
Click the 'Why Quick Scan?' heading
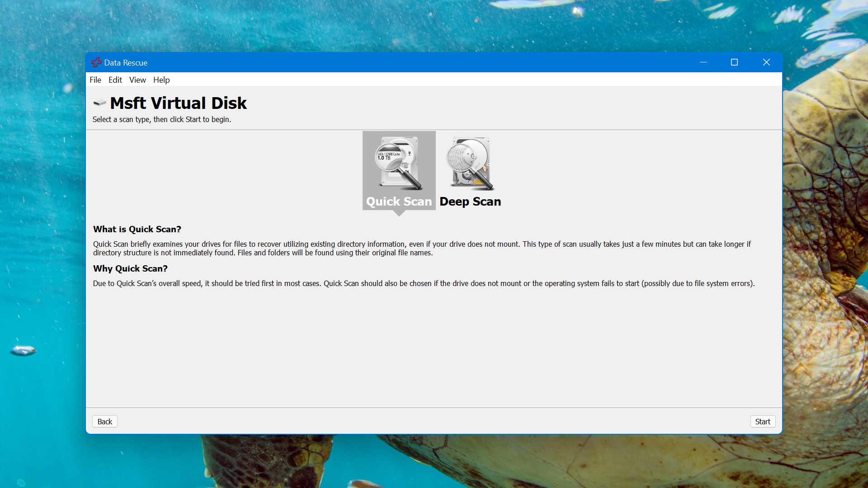point(130,268)
